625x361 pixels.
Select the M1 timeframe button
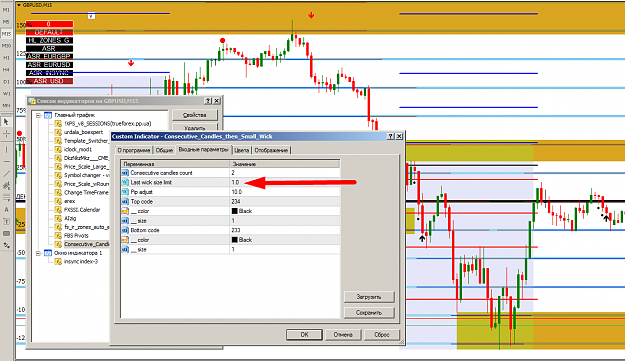(6, 10)
